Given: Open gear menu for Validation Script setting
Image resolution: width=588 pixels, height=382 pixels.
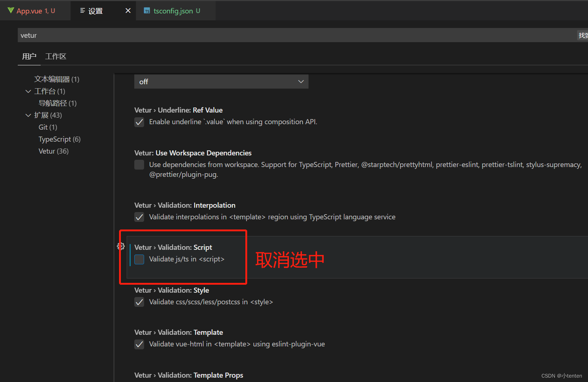Looking at the screenshot, I should 121,247.
